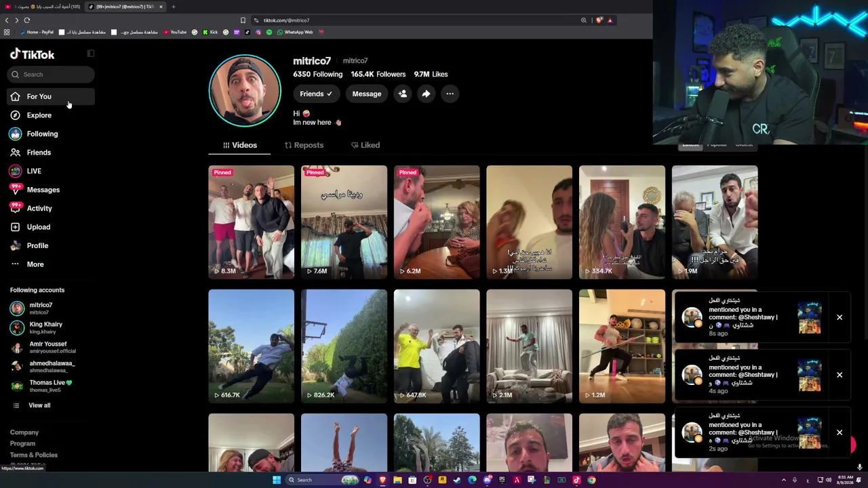This screenshot has height=488, width=868.
Task: Open TikTok from the Windows taskbar
Action: pyautogui.click(x=576, y=480)
